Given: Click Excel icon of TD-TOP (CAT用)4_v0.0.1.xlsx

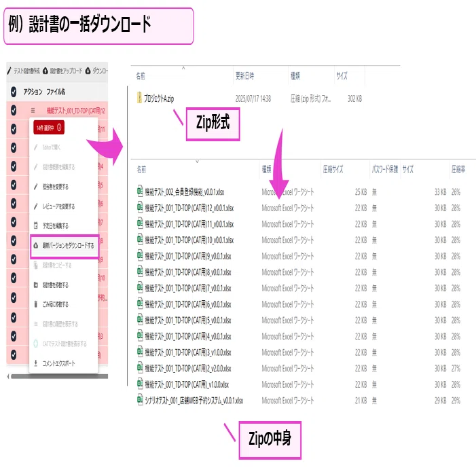Looking at the screenshot, I should pos(140,335).
